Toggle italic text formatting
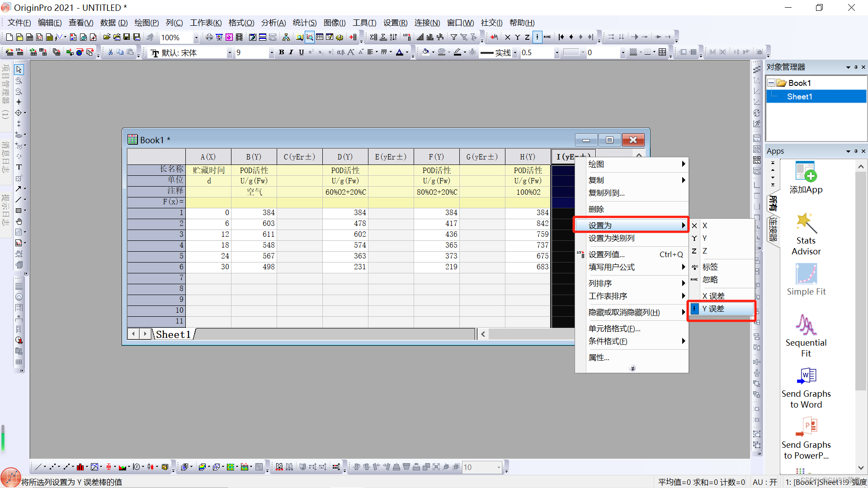The height and width of the screenshot is (488, 868). 291,52
